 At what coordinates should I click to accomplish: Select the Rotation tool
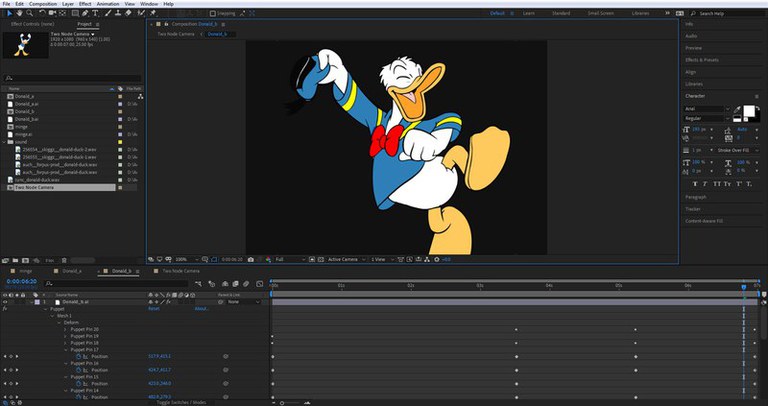click(x=42, y=13)
